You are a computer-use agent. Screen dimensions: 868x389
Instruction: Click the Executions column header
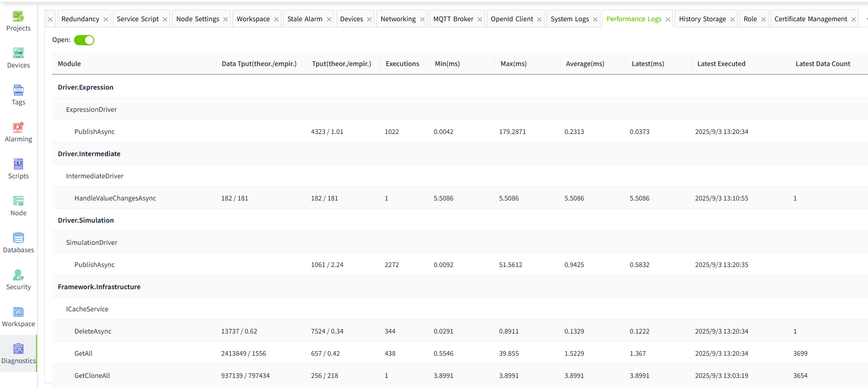(x=402, y=64)
